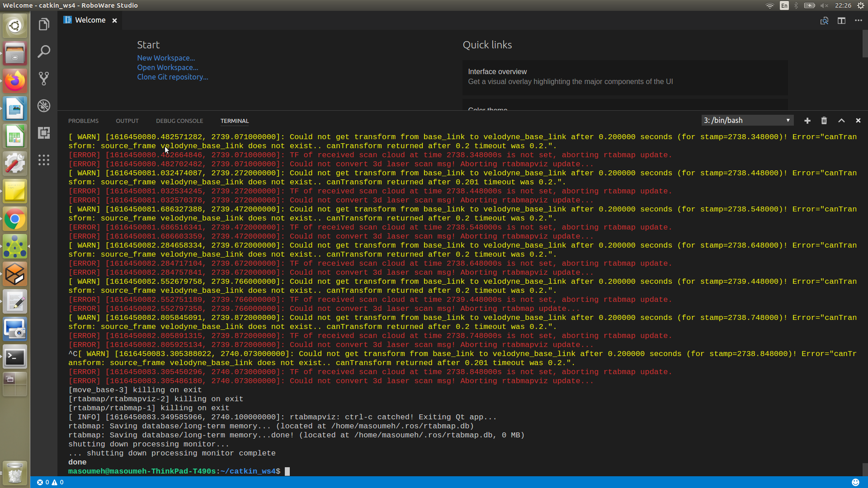Viewport: 868px width, 488px height.
Task: Open terminal selector 3: /bin/bash dropdown
Action: 747,120
